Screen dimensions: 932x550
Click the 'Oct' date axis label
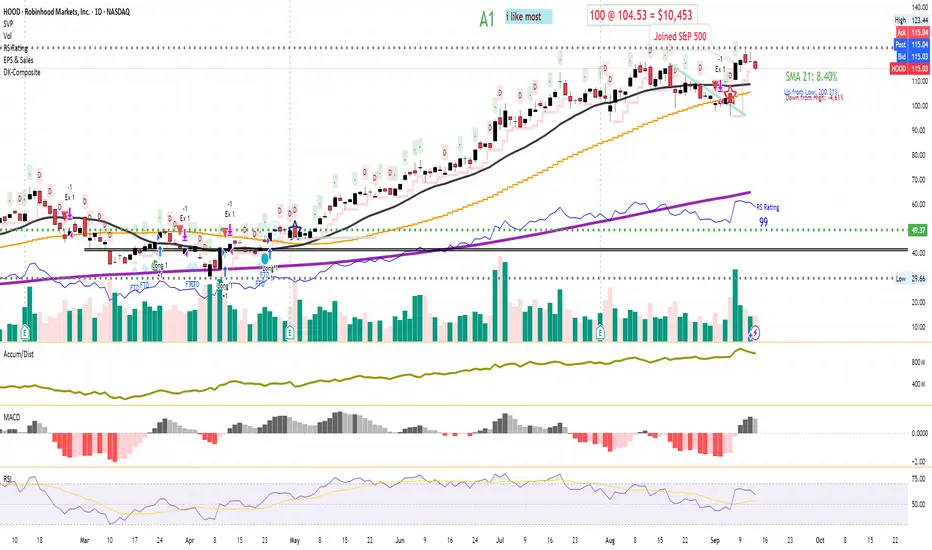(x=820, y=540)
